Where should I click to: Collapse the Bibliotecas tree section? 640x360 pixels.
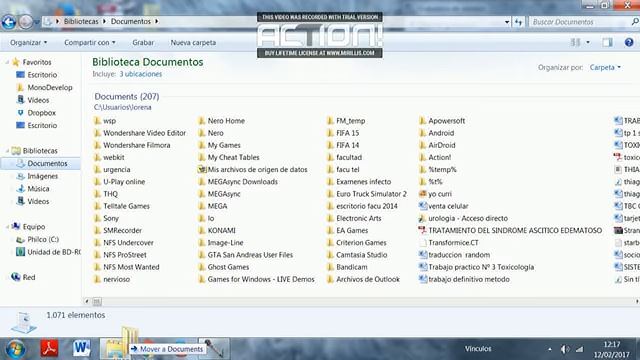(7, 151)
